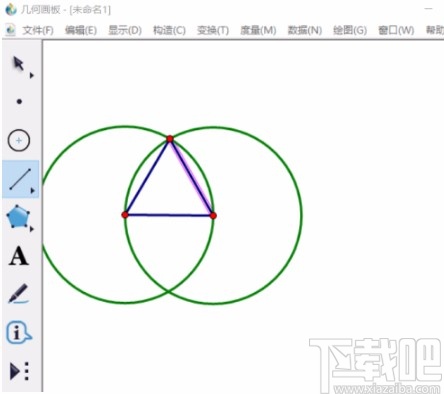
Task: Select the bottom-right red vertex point
Action: coord(213,216)
